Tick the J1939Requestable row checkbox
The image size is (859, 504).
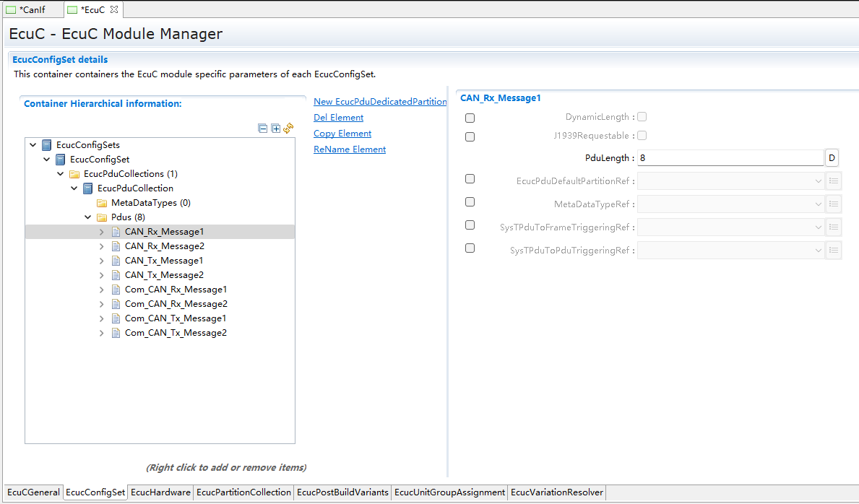(x=470, y=136)
